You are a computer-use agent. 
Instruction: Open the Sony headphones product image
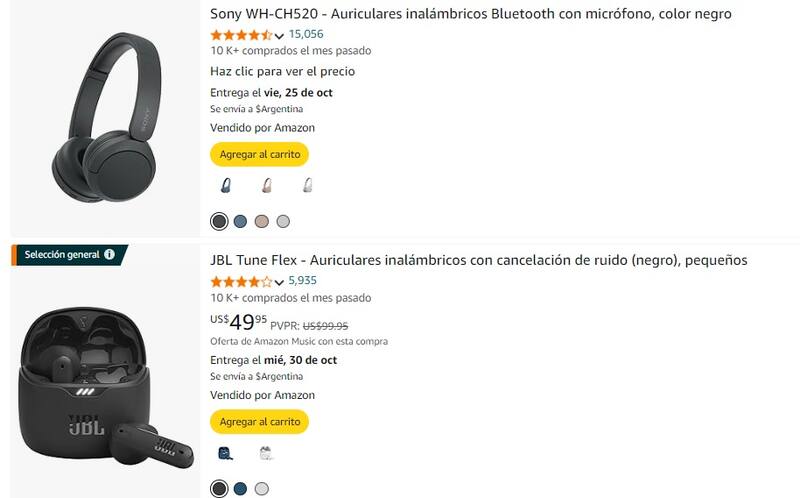point(105,117)
